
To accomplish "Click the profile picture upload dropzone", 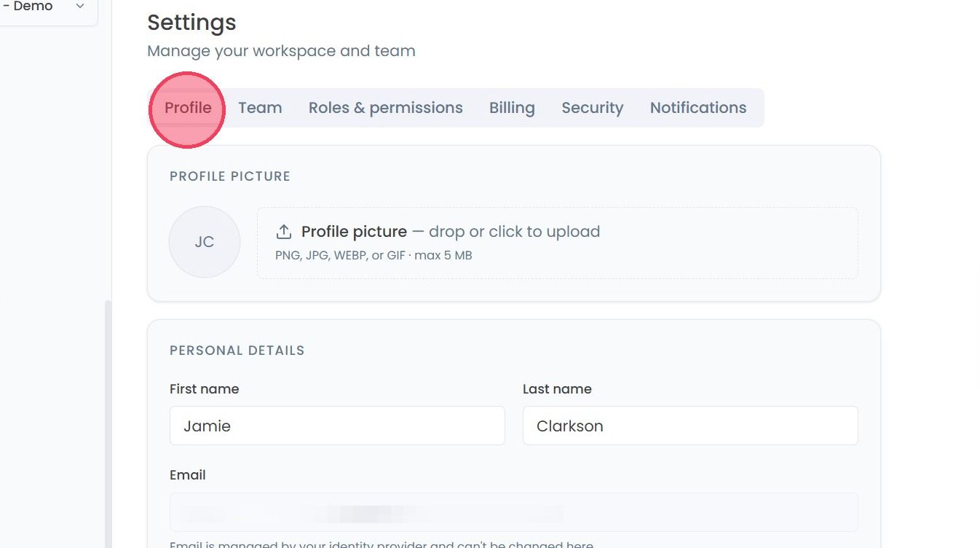I will click(x=557, y=243).
